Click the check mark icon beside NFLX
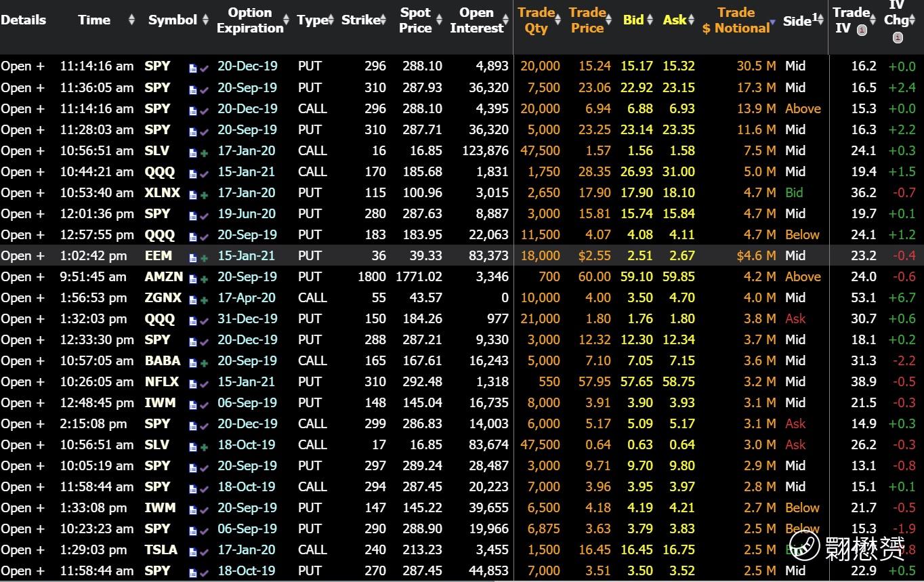 click(x=204, y=383)
